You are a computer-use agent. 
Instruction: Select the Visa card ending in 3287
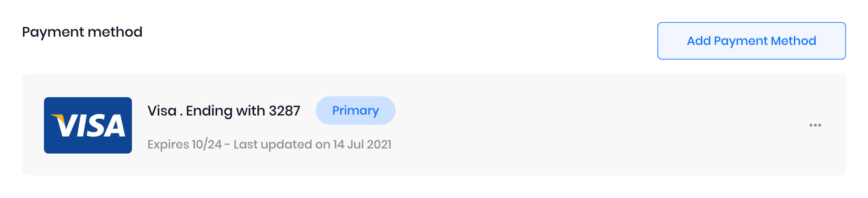(223, 111)
